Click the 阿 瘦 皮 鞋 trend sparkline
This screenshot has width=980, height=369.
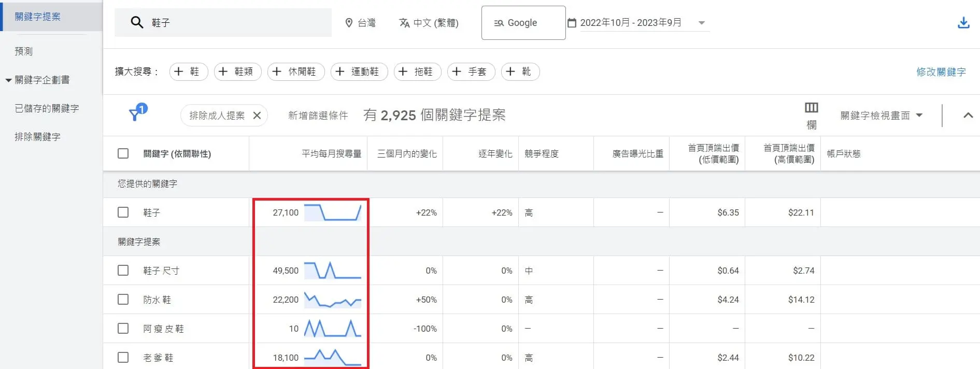pos(333,329)
